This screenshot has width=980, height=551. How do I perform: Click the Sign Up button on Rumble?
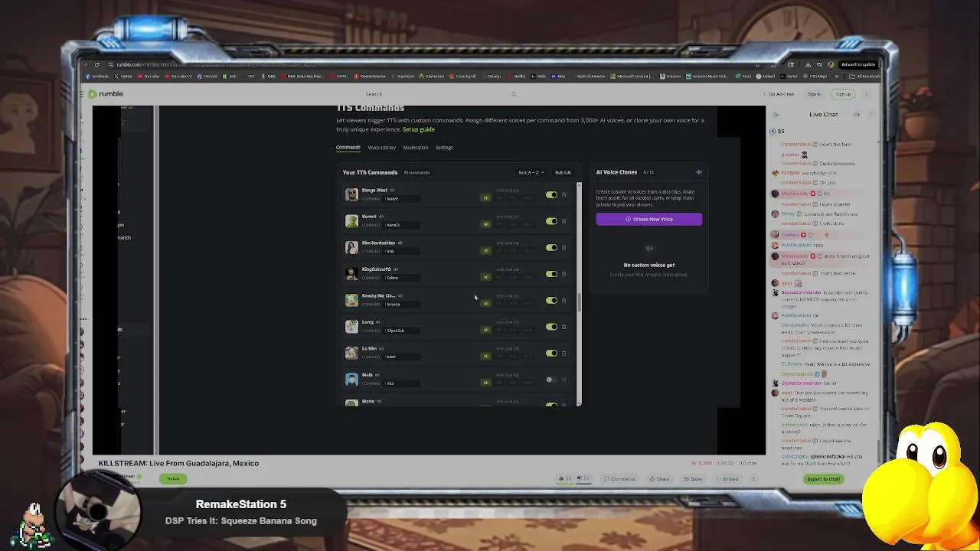click(843, 94)
